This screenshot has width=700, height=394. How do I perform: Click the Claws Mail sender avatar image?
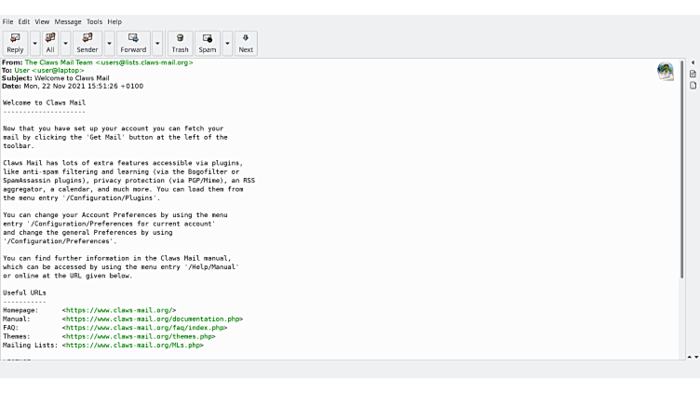tap(665, 71)
